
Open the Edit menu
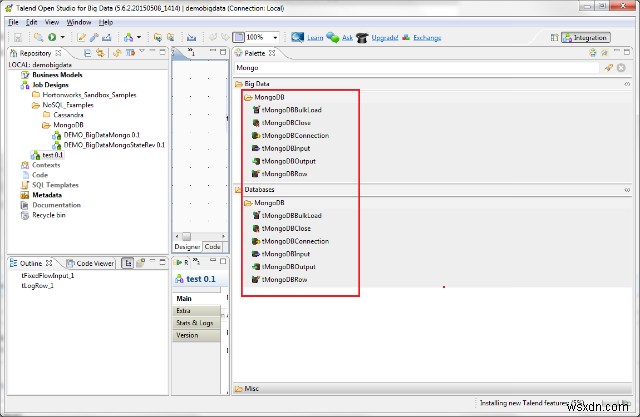click(x=31, y=22)
